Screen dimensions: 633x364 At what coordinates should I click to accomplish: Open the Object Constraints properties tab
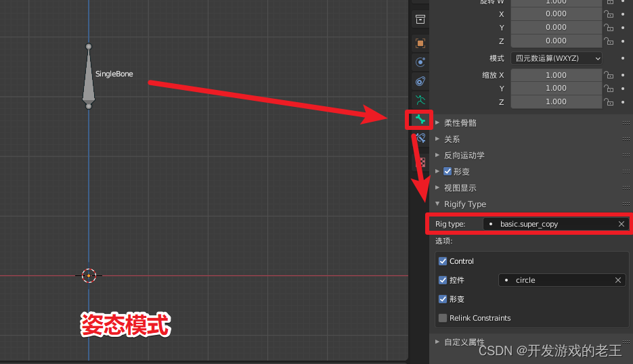coord(420,81)
